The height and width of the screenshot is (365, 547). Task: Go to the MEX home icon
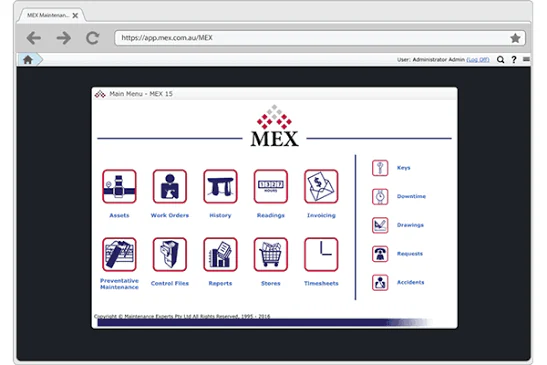pos(28,60)
